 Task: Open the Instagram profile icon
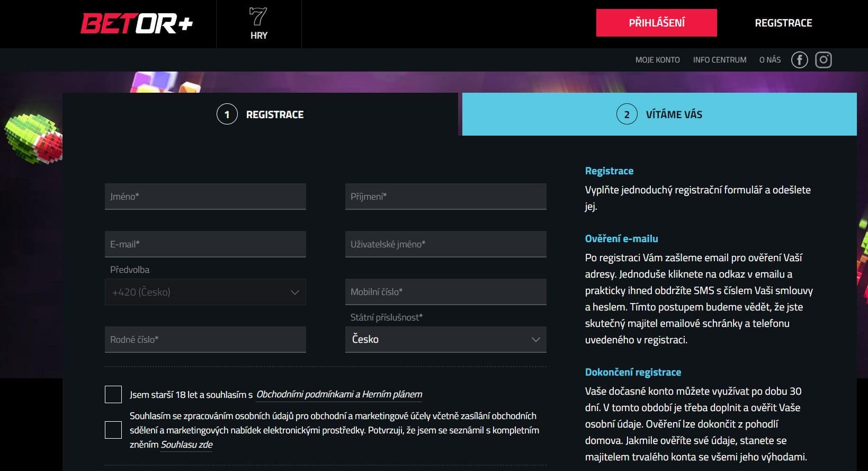pyautogui.click(x=823, y=60)
